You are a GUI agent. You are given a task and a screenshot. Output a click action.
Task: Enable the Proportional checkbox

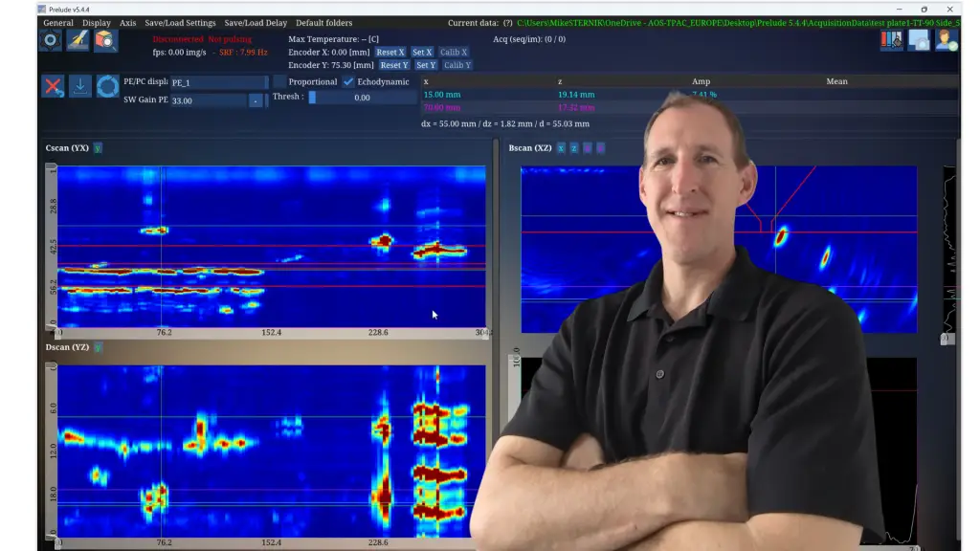click(280, 82)
